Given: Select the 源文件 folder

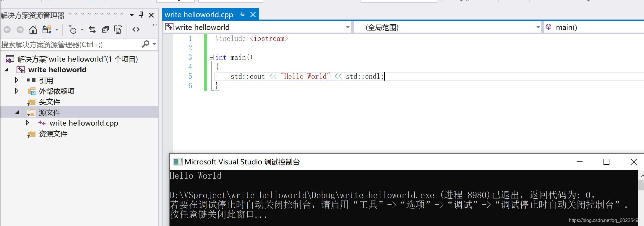Looking at the screenshot, I should point(50,113).
